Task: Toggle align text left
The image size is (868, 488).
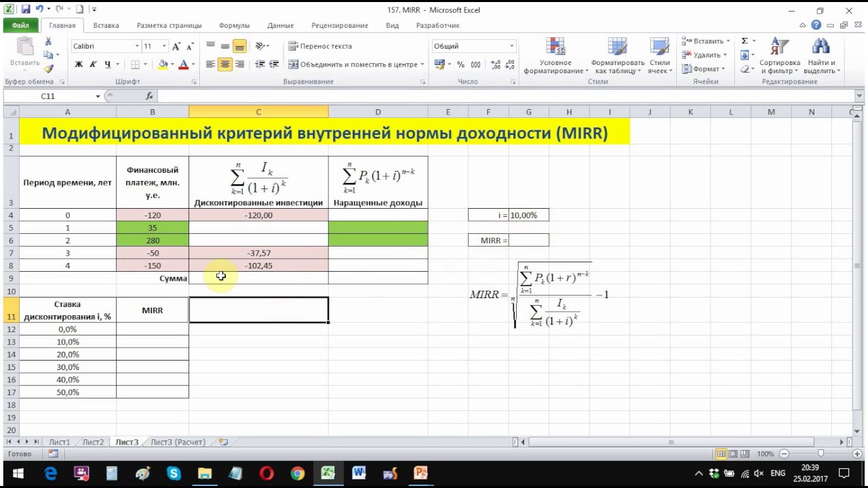Action: point(211,64)
